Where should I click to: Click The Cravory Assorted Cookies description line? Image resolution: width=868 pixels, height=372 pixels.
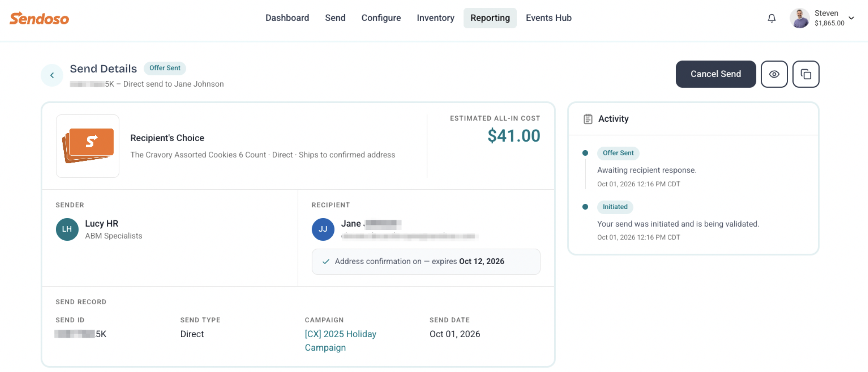point(262,155)
